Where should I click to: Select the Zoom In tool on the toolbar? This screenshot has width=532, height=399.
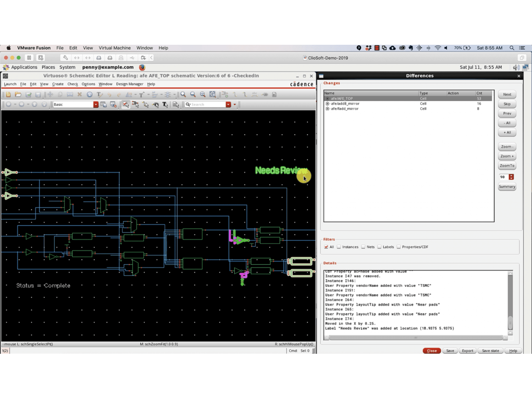[183, 94]
